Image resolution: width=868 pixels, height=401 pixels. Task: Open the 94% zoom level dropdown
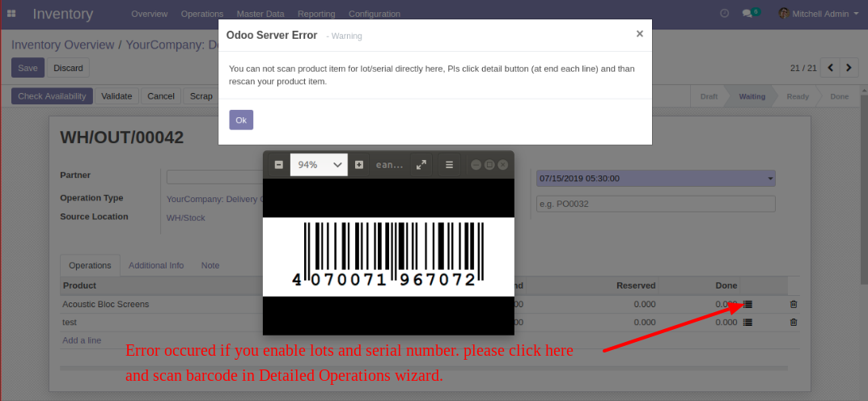coord(319,165)
